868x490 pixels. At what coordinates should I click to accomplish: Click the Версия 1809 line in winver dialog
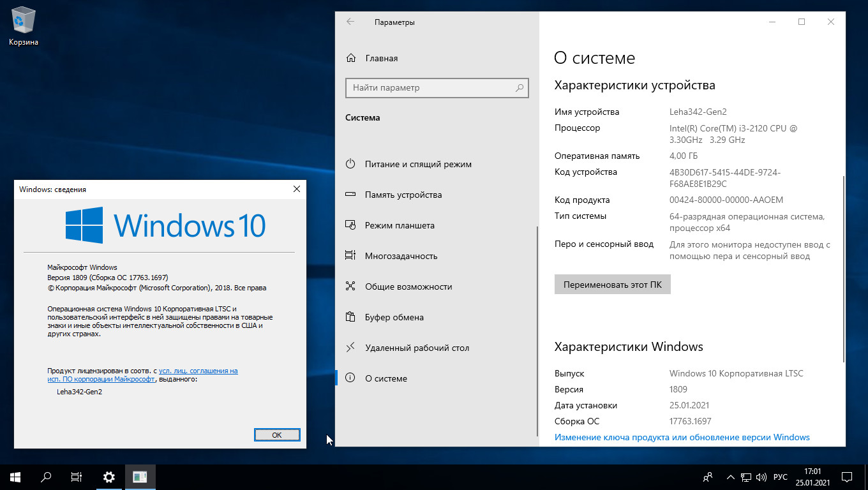point(108,278)
